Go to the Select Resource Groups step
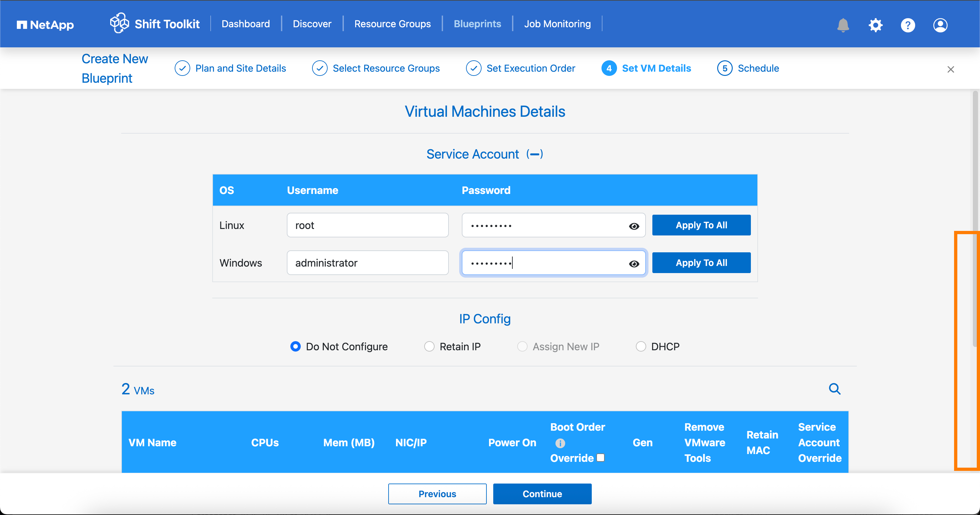Screen dimensions: 980x515 coord(386,68)
